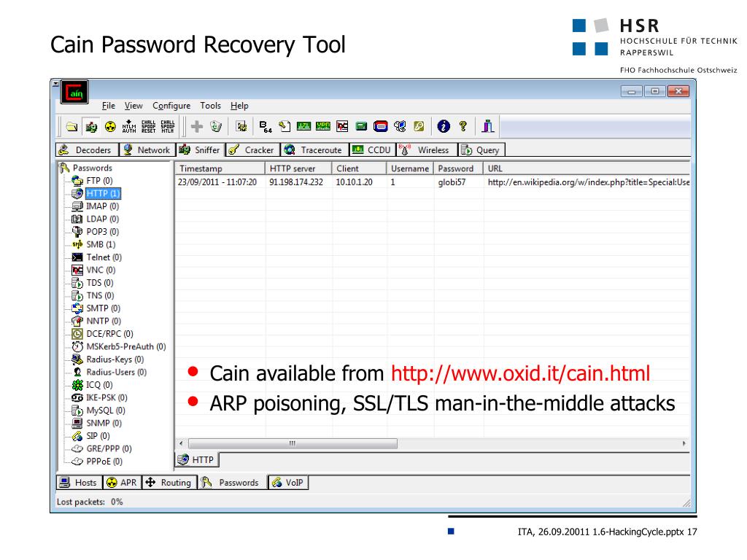Viewport: 747px width, 560px height.
Task: Select the captured row with password globi57
Action: coord(433,182)
